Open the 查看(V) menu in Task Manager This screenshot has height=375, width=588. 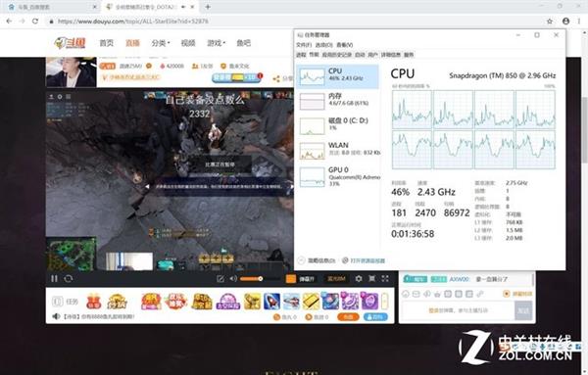(x=345, y=45)
